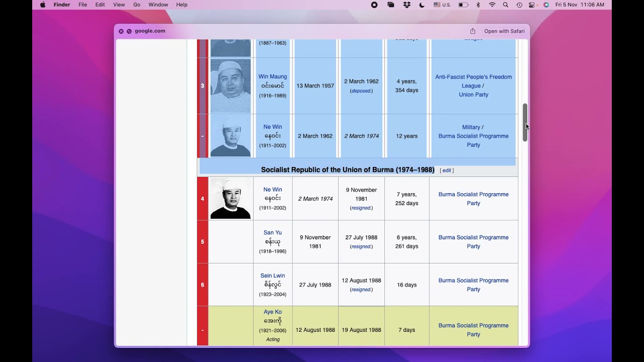Open Spotlight search
644x362 pixels.
click(x=506, y=5)
